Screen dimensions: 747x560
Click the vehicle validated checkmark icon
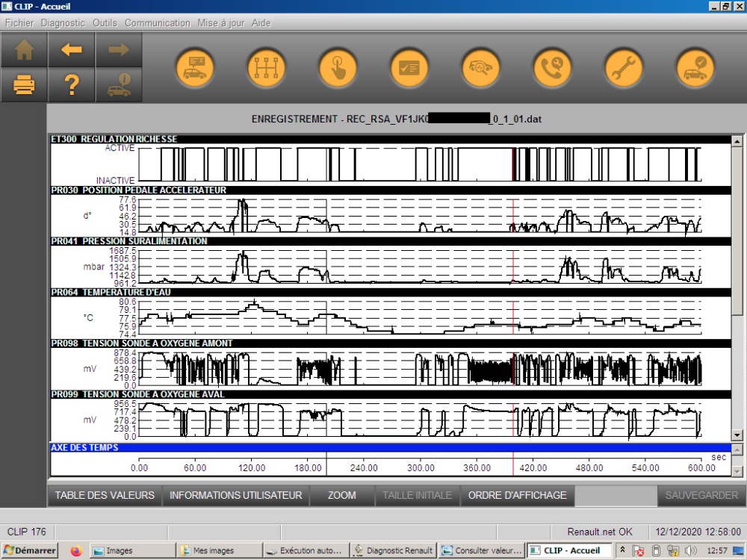(x=695, y=68)
